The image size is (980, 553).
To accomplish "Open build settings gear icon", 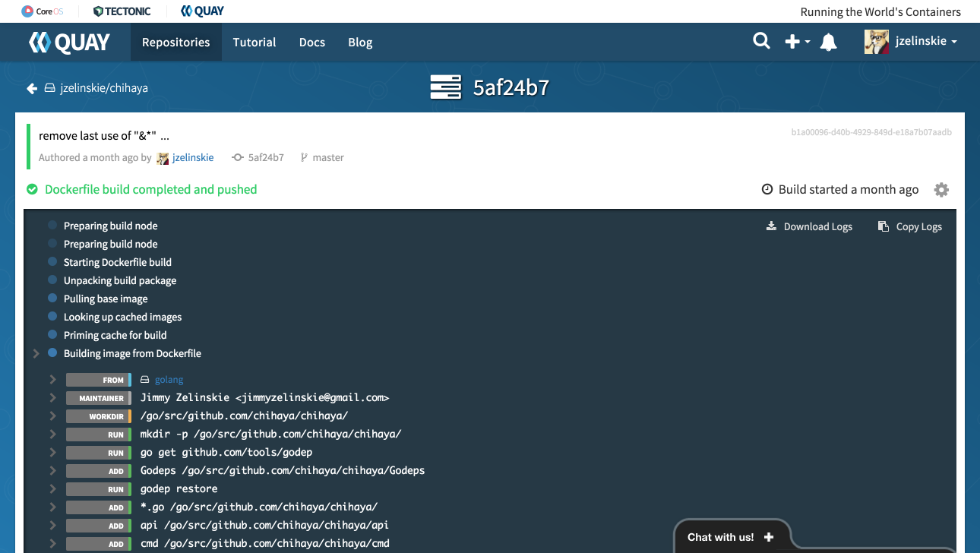I will pos(941,190).
